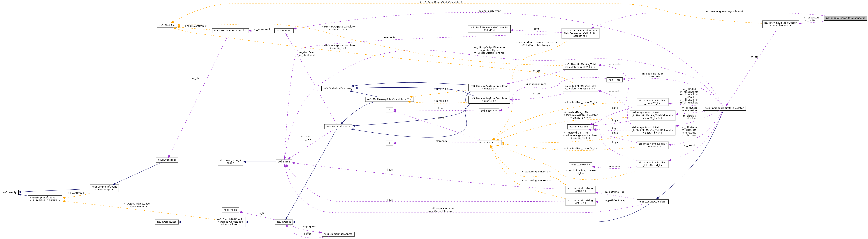Viewport: 868px width, 239px height.
Task: Open the ns3::EventImpl node
Action: click(167, 160)
